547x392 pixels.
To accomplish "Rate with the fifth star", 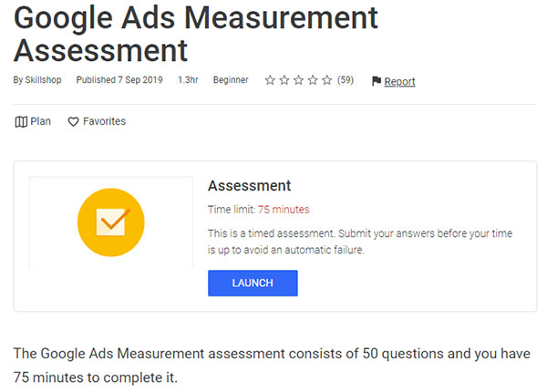I will pos(327,80).
